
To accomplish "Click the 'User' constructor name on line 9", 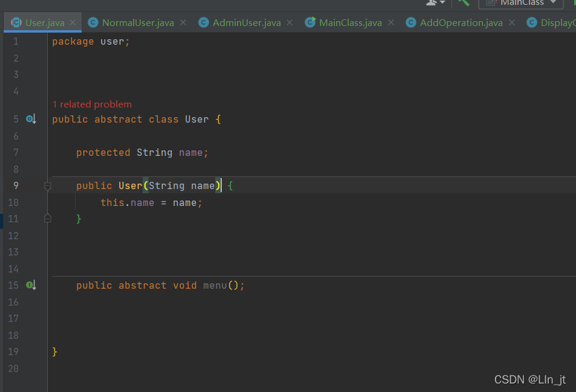I will pyautogui.click(x=130, y=185).
